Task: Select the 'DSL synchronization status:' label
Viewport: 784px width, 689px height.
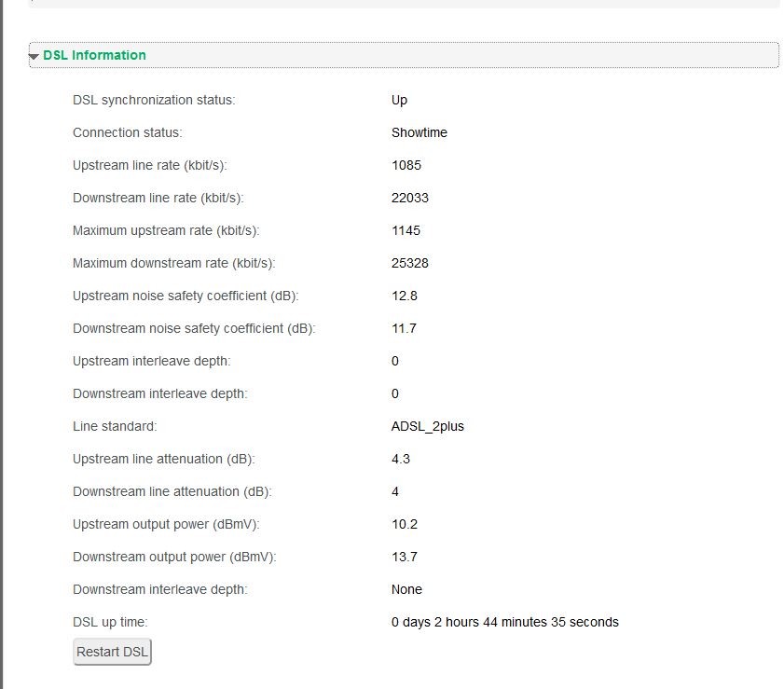Action: click(154, 100)
